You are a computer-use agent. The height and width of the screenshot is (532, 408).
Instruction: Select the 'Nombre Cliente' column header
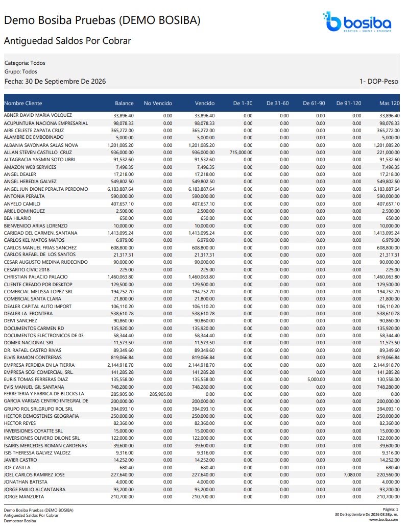23,103
